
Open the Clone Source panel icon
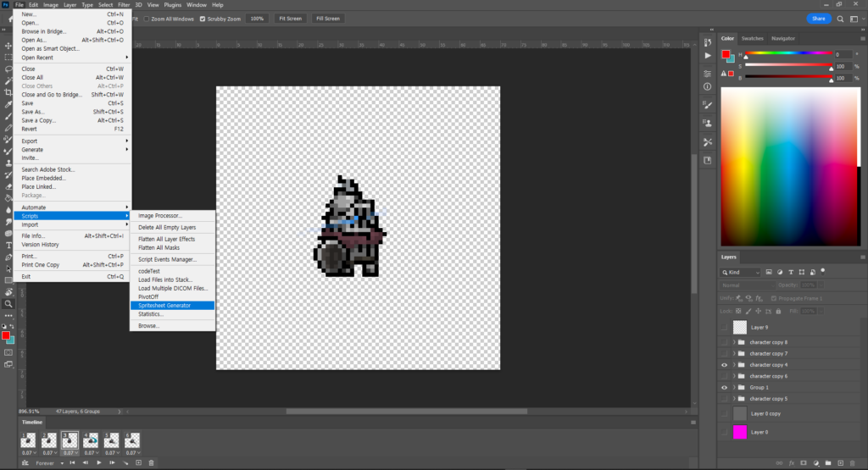708,123
